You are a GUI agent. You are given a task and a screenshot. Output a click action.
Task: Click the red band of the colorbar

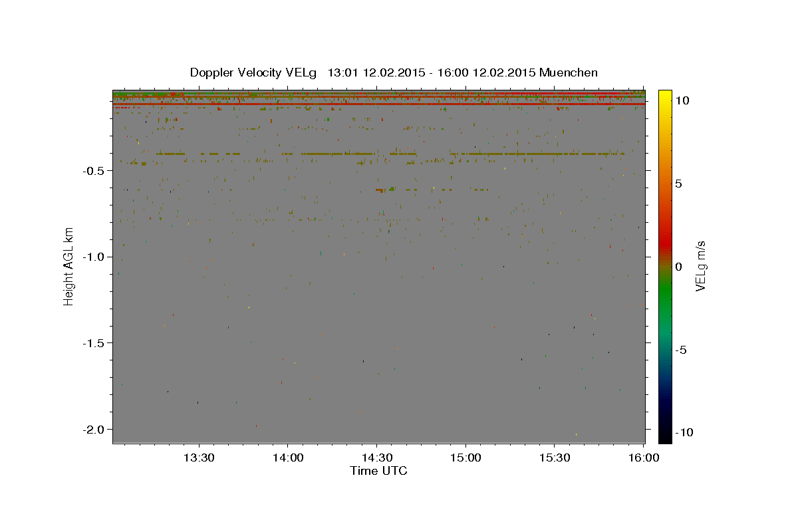664,243
